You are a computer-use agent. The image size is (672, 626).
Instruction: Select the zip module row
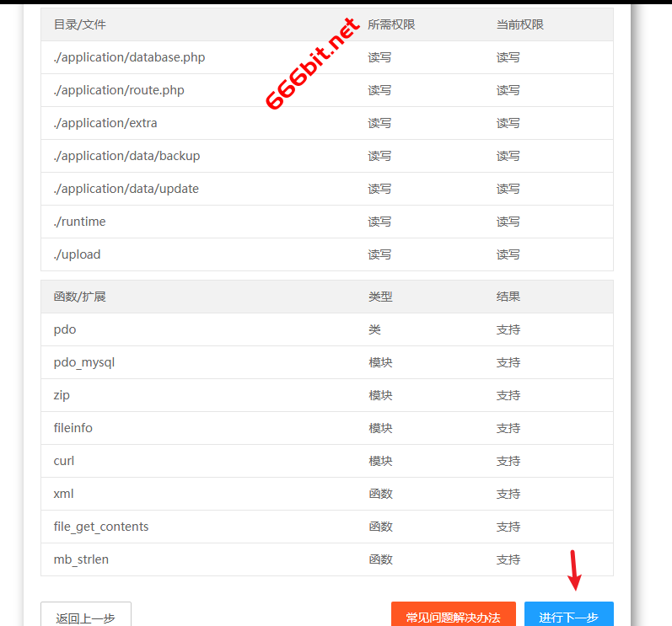[x=62, y=395]
